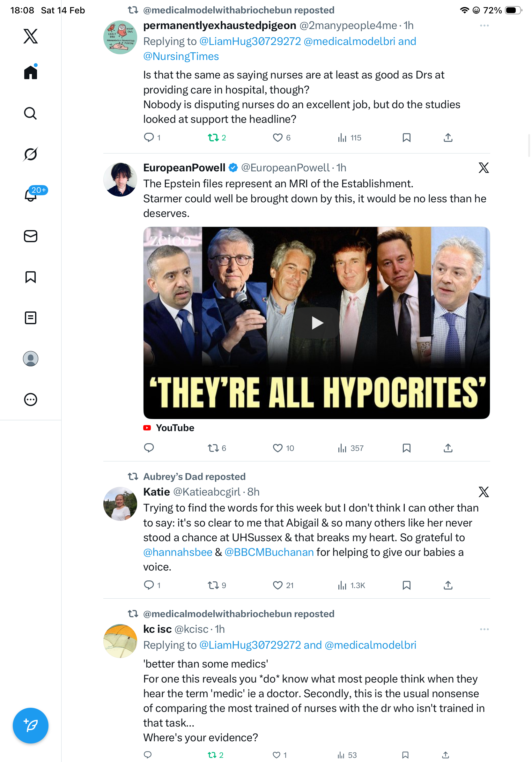532x762 pixels.
Task: Open the @BBCMBuchanan profile link
Action: (x=269, y=552)
